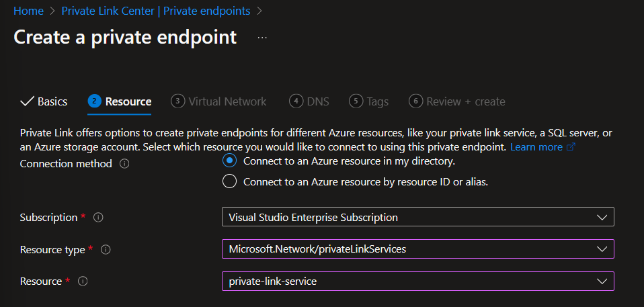Click the Basics step checkmark icon
This screenshot has width=644, height=307.
tap(27, 101)
